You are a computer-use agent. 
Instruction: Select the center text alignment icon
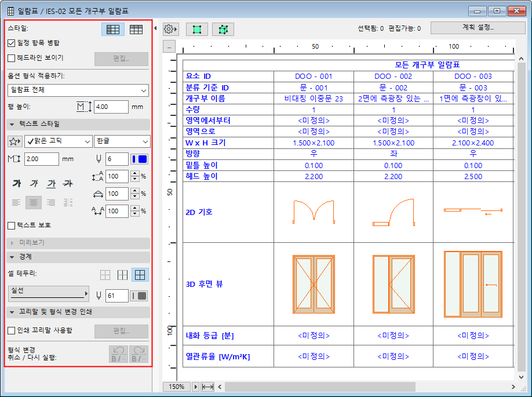pyautogui.click(x=34, y=201)
